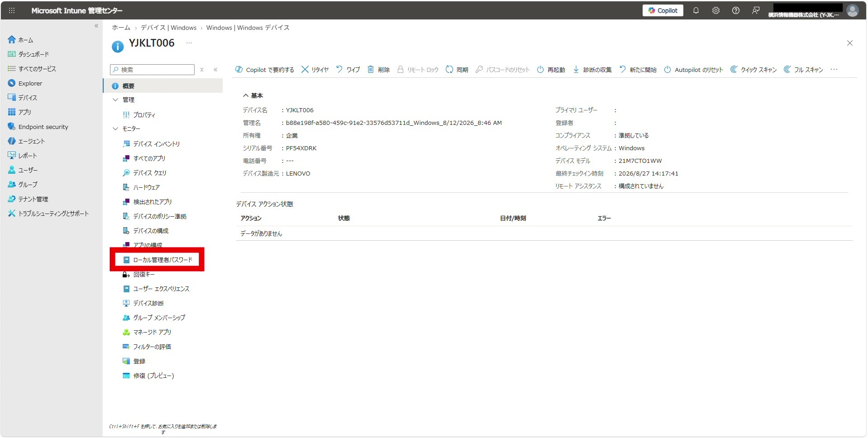Click Windows | Windows デバイス breadcrumb
The image size is (868, 438).
(x=248, y=28)
